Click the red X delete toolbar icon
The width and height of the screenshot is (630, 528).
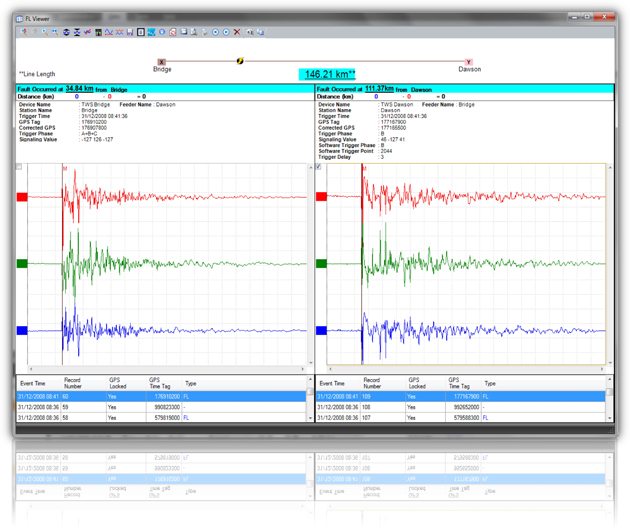237,32
